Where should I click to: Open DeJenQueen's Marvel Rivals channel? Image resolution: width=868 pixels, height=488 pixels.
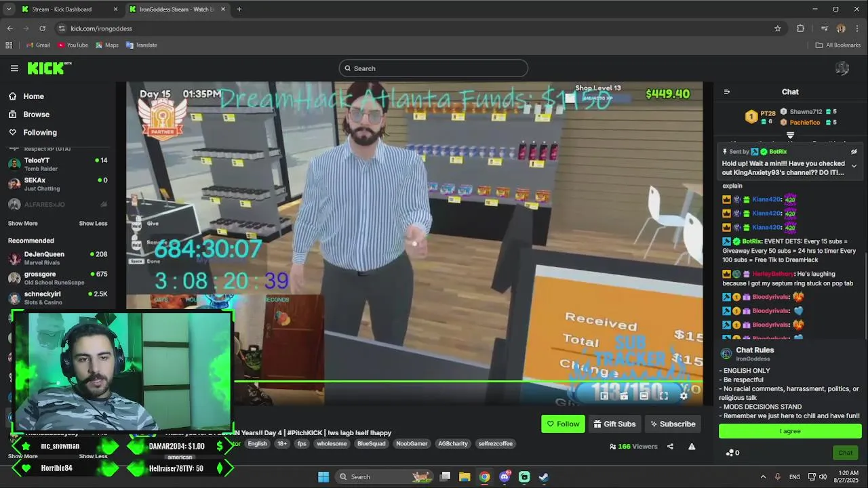tap(58, 258)
